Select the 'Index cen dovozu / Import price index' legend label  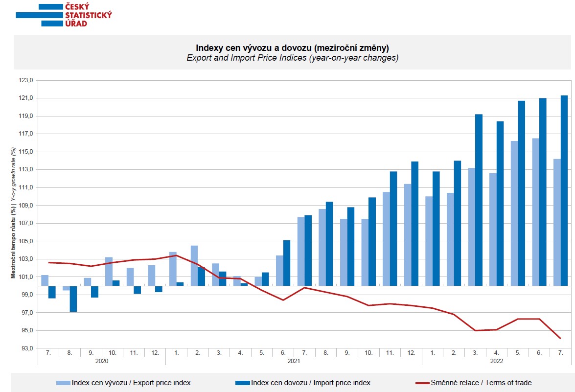point(310,383)
